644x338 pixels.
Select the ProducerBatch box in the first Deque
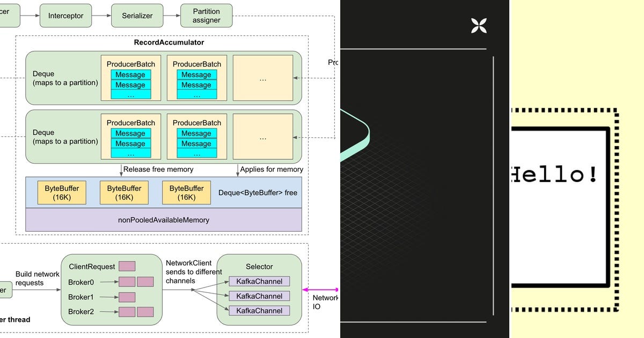click(131, 64)
